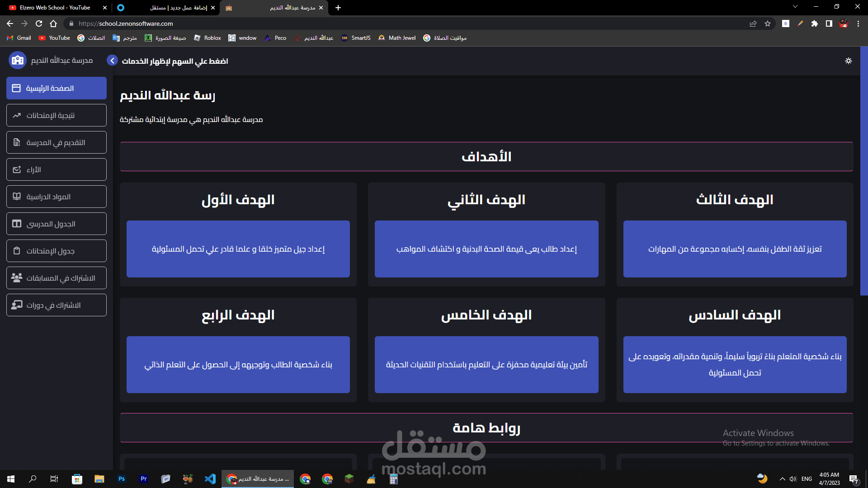Screen dimensions: 868x488
Task: Open الاشتراك في دورات sidebar item
Action: [x=57, y=305]
